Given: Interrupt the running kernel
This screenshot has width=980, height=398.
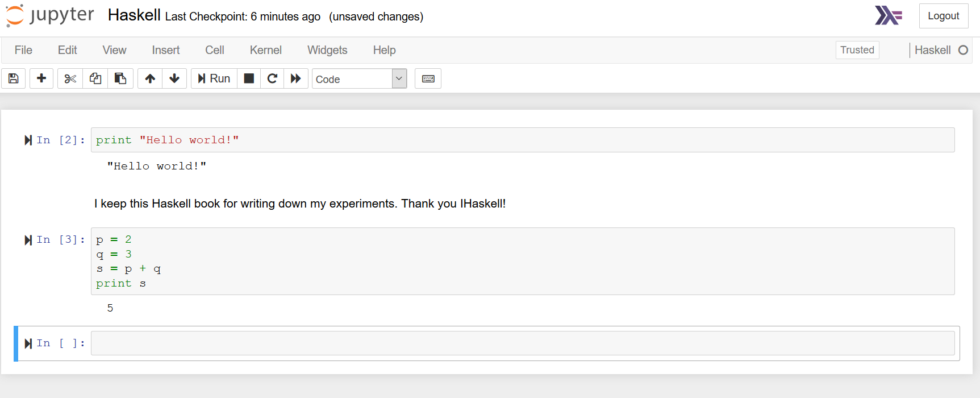Looking at the screenshot, I should 248,78.
